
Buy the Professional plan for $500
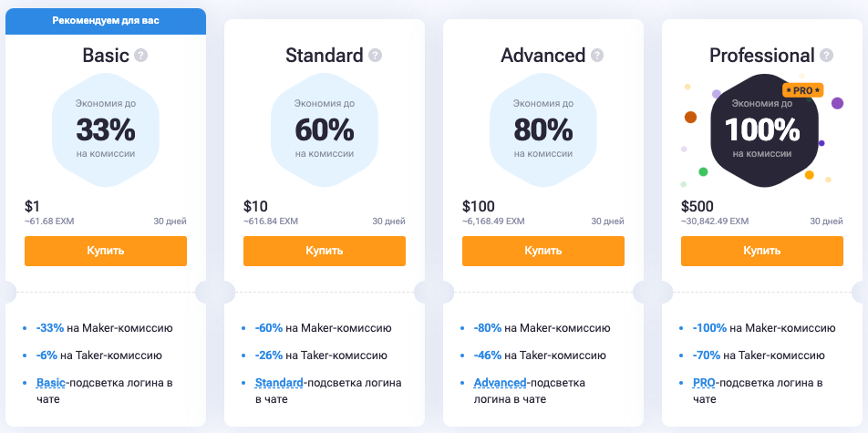(x=761, y=251)
